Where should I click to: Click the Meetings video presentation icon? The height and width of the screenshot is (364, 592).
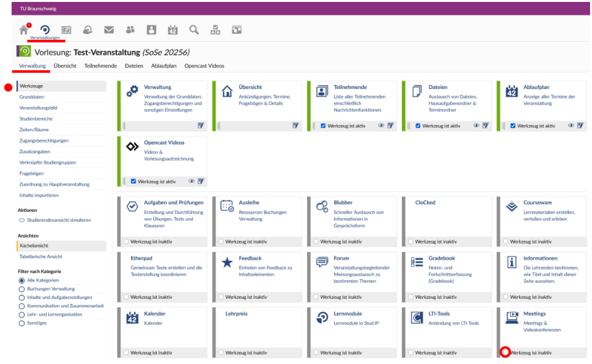point(512,318)
